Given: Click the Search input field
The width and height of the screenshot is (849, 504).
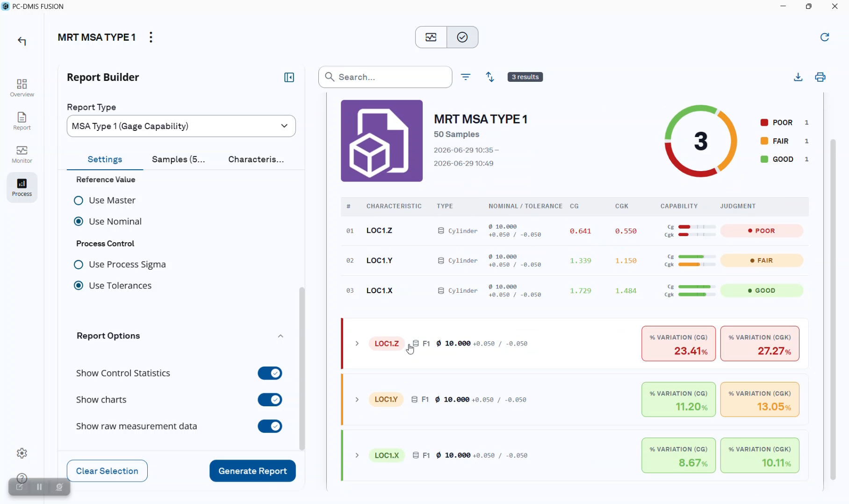Looking at the screenshot, I should pos(385,77).
